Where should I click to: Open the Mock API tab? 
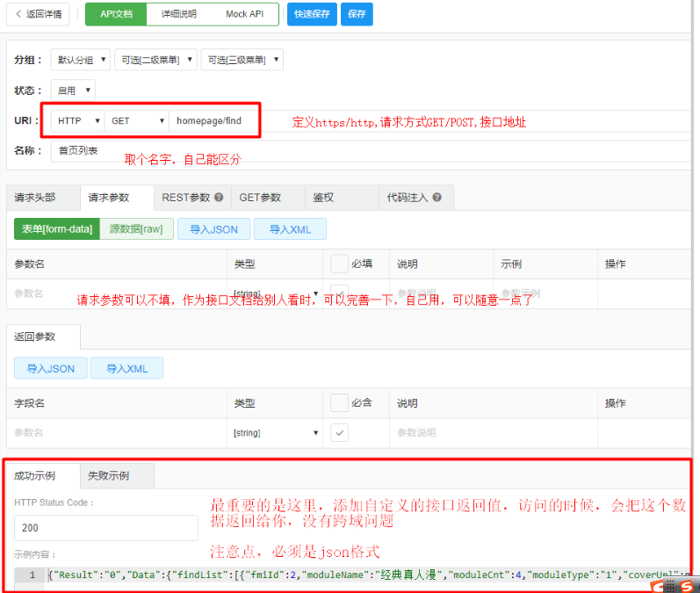[x=245, y=14]
